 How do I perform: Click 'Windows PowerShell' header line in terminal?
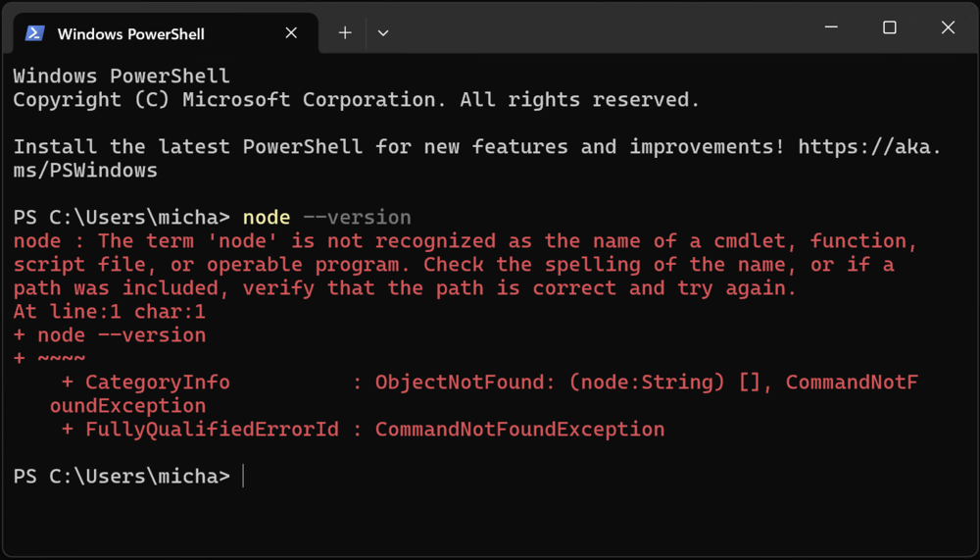click(122, 76)
